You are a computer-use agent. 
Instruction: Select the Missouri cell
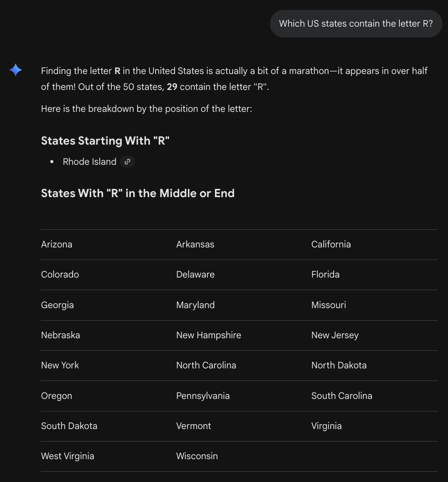click(x=328, y=305)
